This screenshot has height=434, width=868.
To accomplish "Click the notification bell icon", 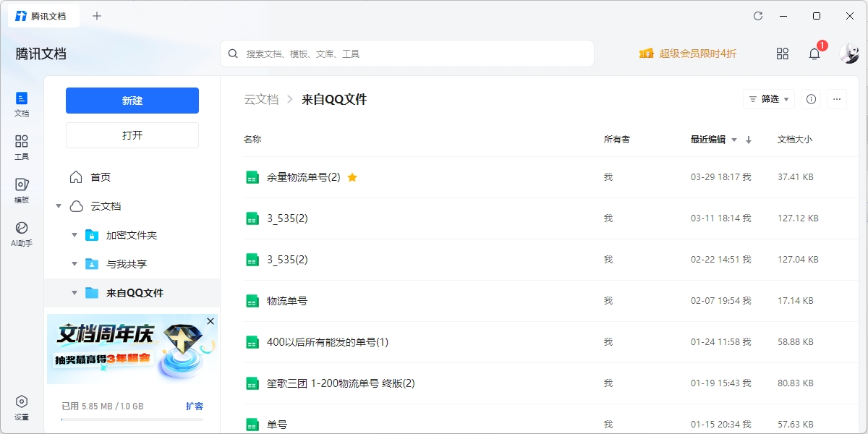I will pos(814,54).
